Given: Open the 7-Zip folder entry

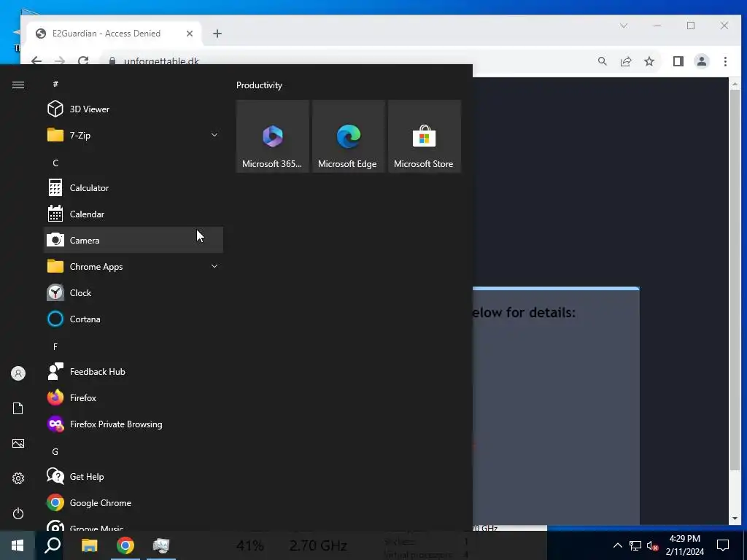Looking at the screenshot, I should coord(133,135).
